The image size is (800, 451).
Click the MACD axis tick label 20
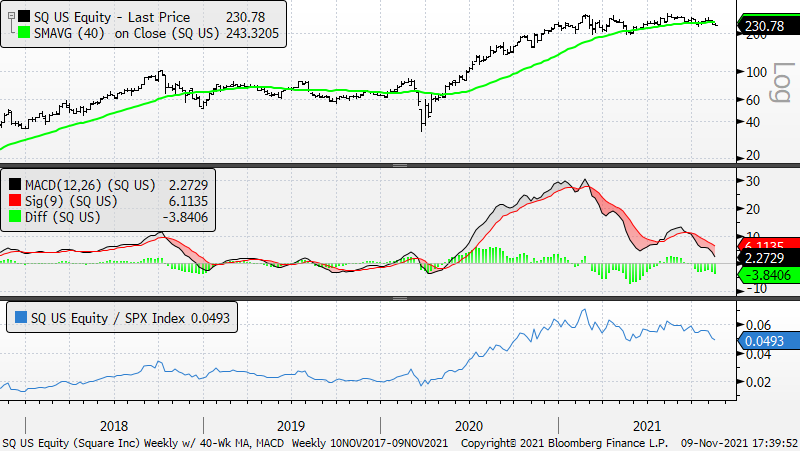coord(753,209)
